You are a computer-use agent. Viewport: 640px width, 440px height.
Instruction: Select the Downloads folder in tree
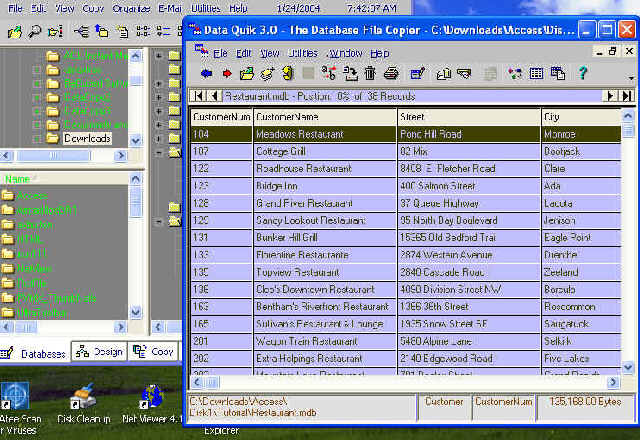click(87, 139)
